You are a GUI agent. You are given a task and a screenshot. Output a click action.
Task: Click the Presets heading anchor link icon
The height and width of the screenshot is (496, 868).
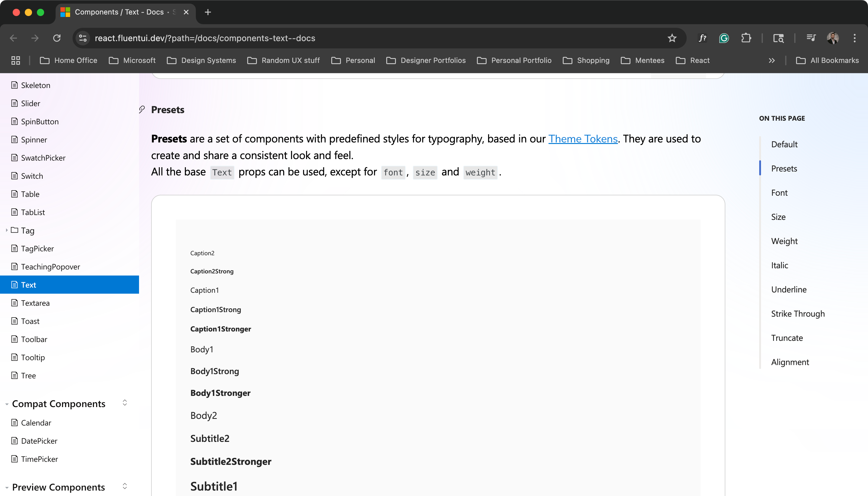[x=142, y=109]
